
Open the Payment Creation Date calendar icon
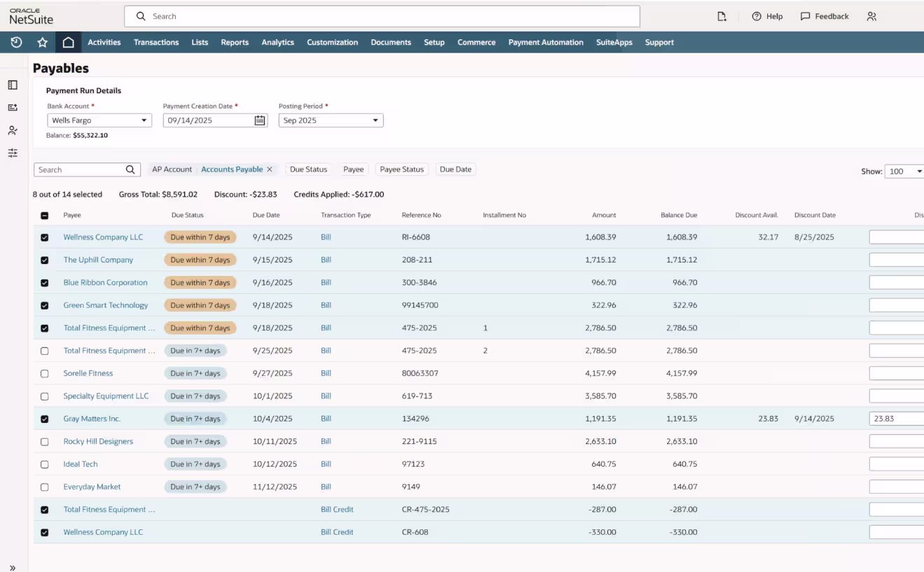(x=260, y=120)
